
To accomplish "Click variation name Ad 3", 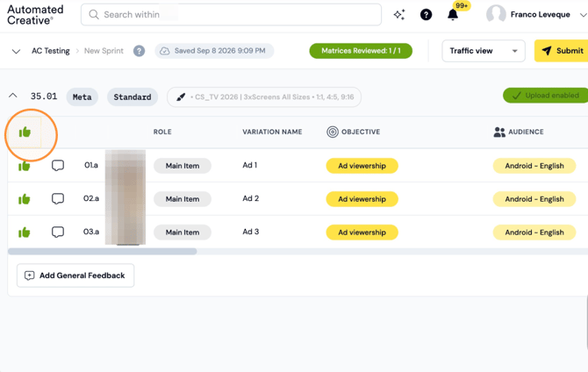I will pyautogui.click(x=250, y=232).
